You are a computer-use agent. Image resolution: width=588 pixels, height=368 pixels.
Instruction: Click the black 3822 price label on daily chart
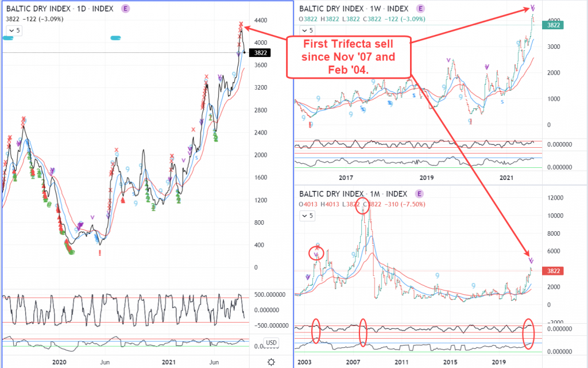[260, 53]
